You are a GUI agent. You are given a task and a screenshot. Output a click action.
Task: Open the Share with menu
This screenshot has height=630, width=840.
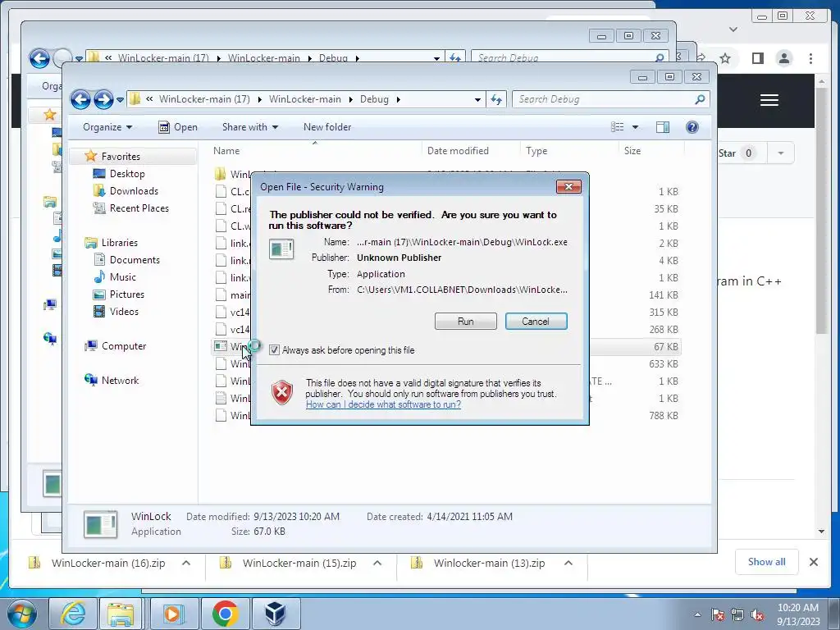point(250,127)
